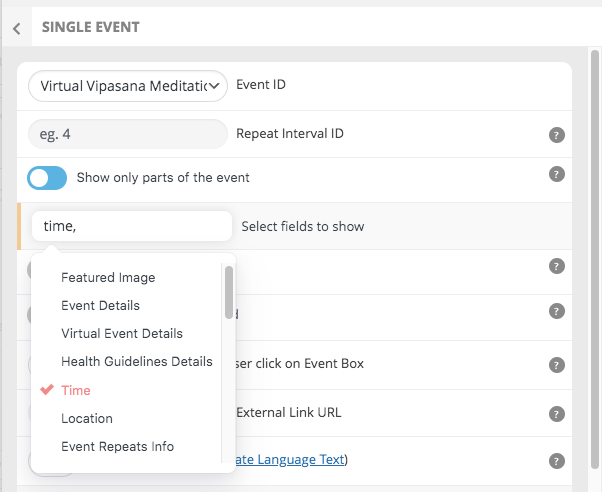Click help icon beside Language Text row

tap(556, 461)
